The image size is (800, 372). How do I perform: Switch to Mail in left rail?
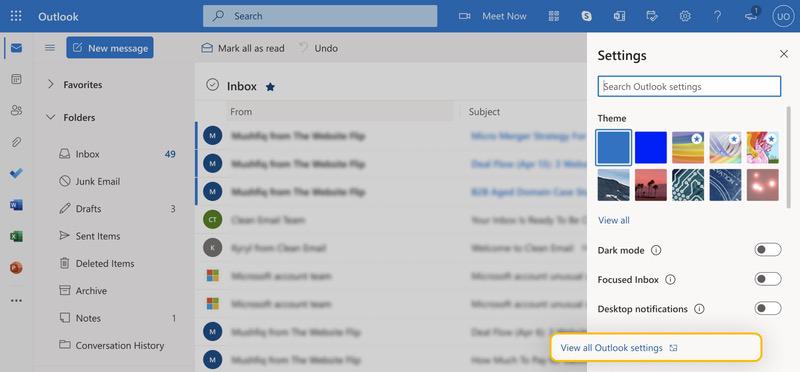click(16, 48)
